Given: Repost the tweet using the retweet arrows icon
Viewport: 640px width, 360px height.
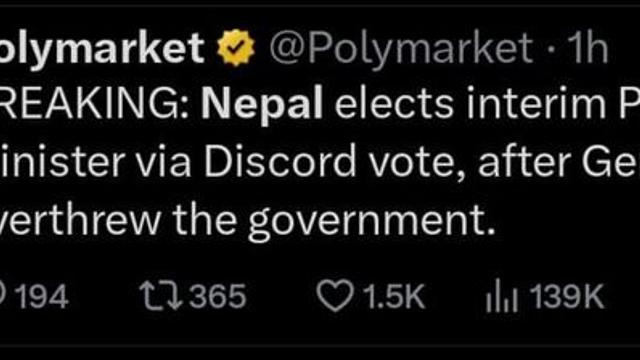Looking at the screenshot, I should click(x=161, y=296).
